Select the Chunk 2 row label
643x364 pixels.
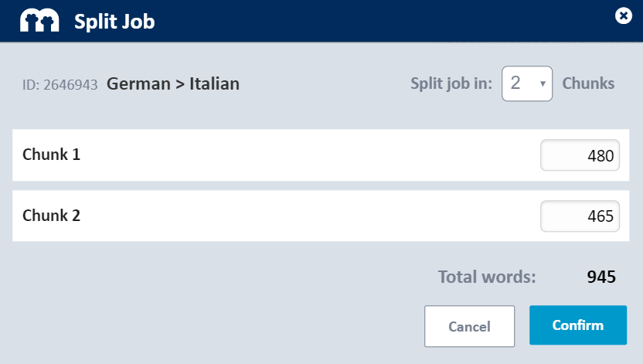[x=51, y=215]
